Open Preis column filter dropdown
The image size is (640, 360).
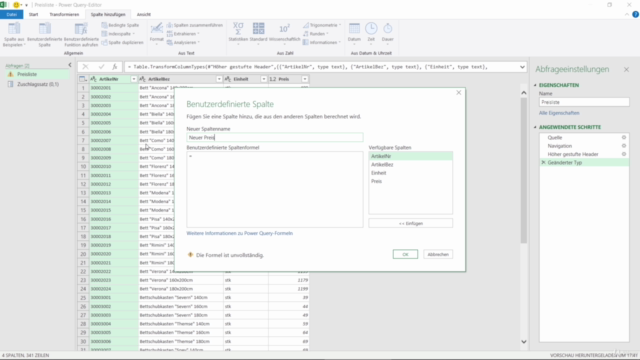(x=305, y=79)
